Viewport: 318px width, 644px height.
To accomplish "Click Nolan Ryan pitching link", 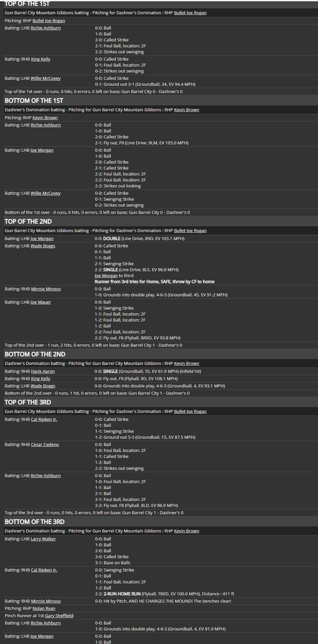I will click(x=44, y=609).
